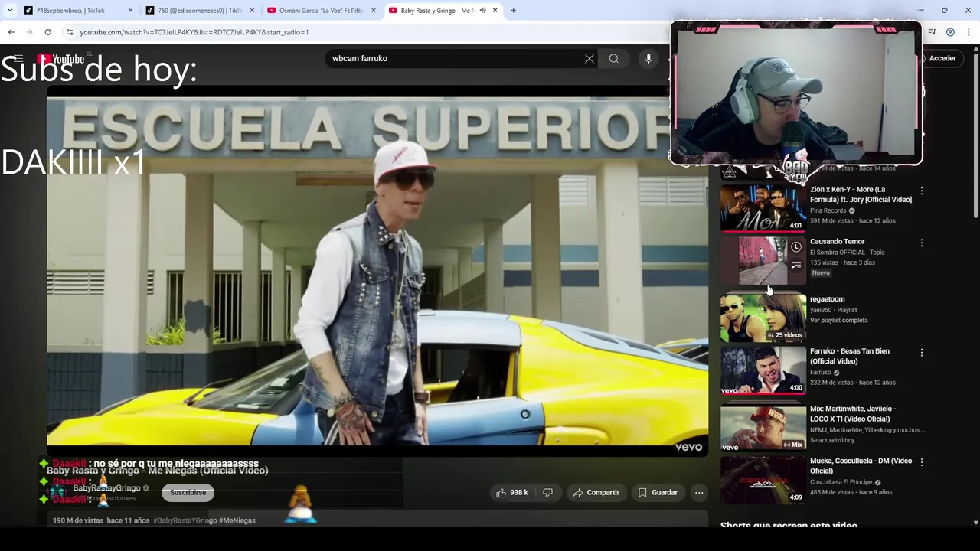Open the Causando Temor video thumbnail
Viewport: 980px width, 551px height.
coord(763,260)
